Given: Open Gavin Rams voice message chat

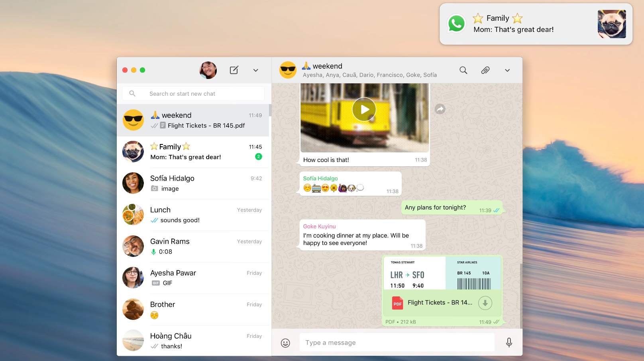Looking at the screenshot, I should point(193,247).
